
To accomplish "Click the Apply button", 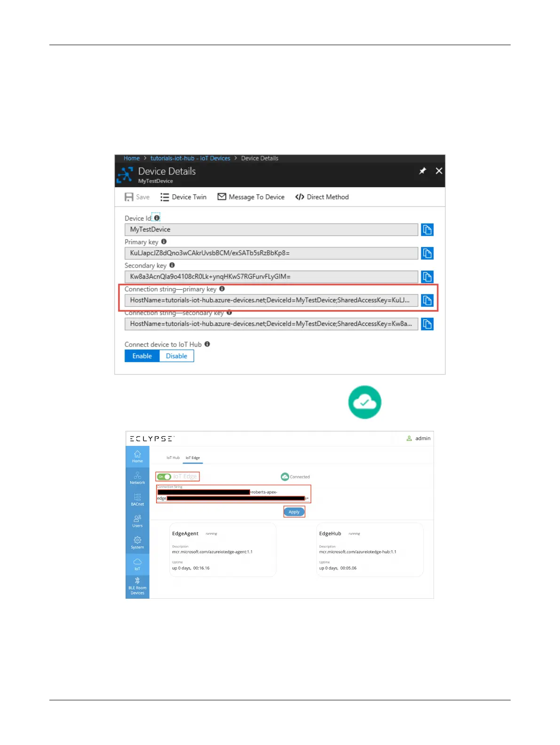I will point(294,512).
